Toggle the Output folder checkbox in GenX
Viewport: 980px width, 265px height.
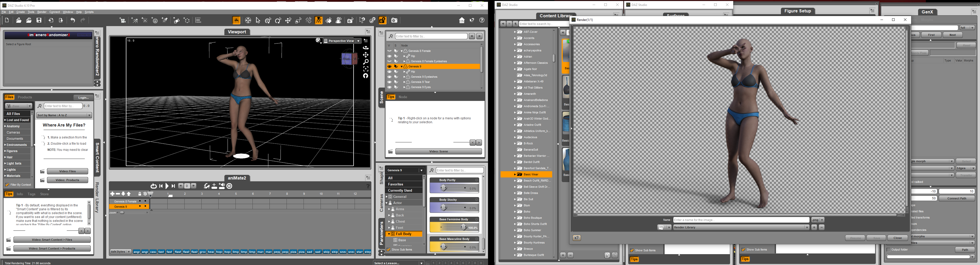click(889, 250)
